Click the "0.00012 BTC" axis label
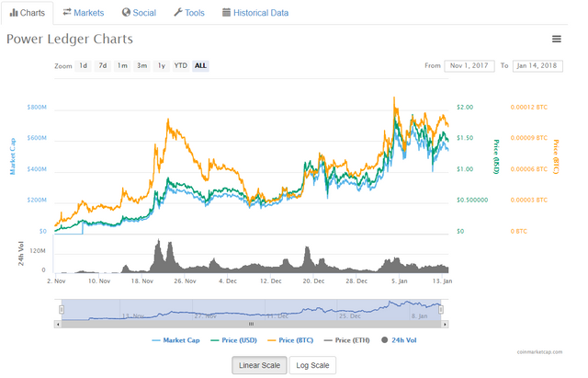The height and width of the screenshot is (378, 588). coord(529,108)
